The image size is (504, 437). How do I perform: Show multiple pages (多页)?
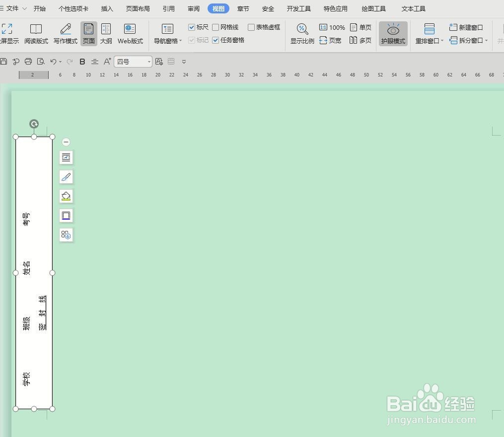point(361,40)
